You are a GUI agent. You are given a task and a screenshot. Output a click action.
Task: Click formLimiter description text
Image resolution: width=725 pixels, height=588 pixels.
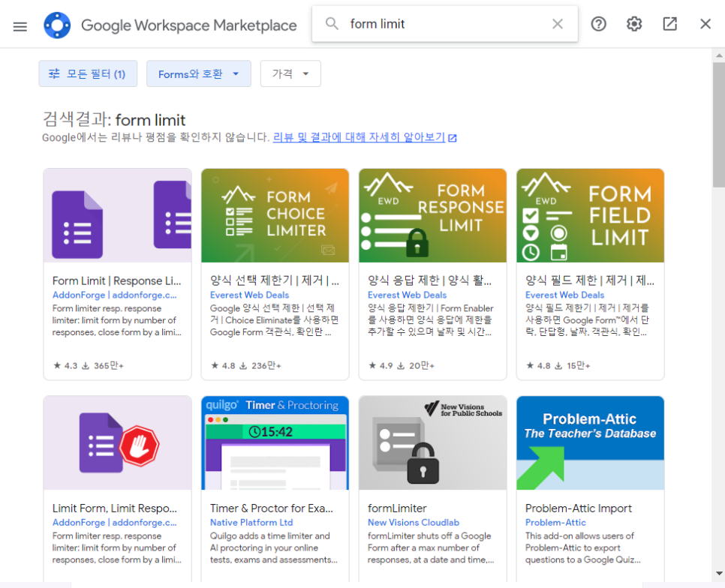pyautogui.click(x=431, y=547)
